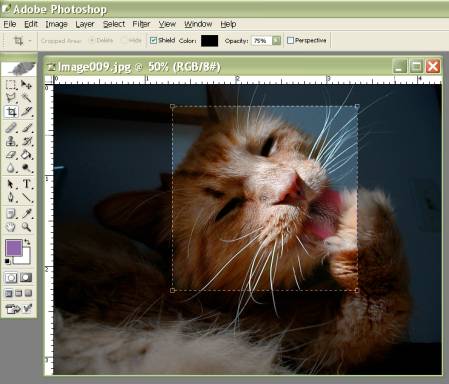Click the black shield Color swatch
449x384 pixels.
point(210,41)
